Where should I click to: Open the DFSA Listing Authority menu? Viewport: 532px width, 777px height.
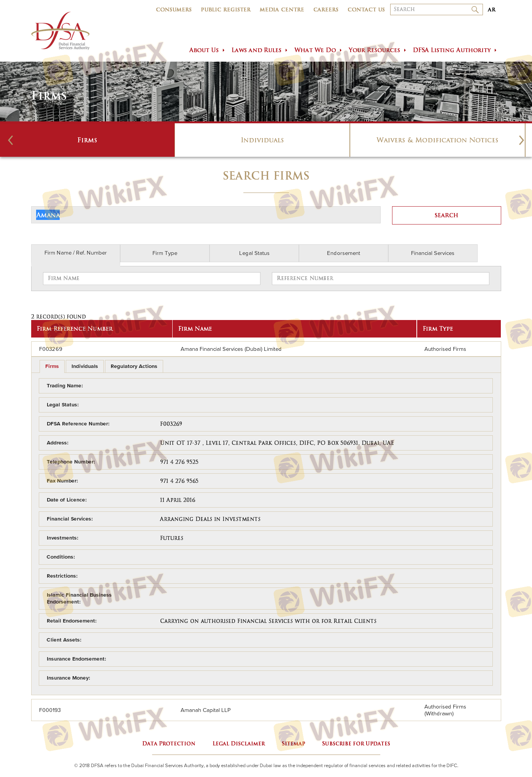coord(454,50)
